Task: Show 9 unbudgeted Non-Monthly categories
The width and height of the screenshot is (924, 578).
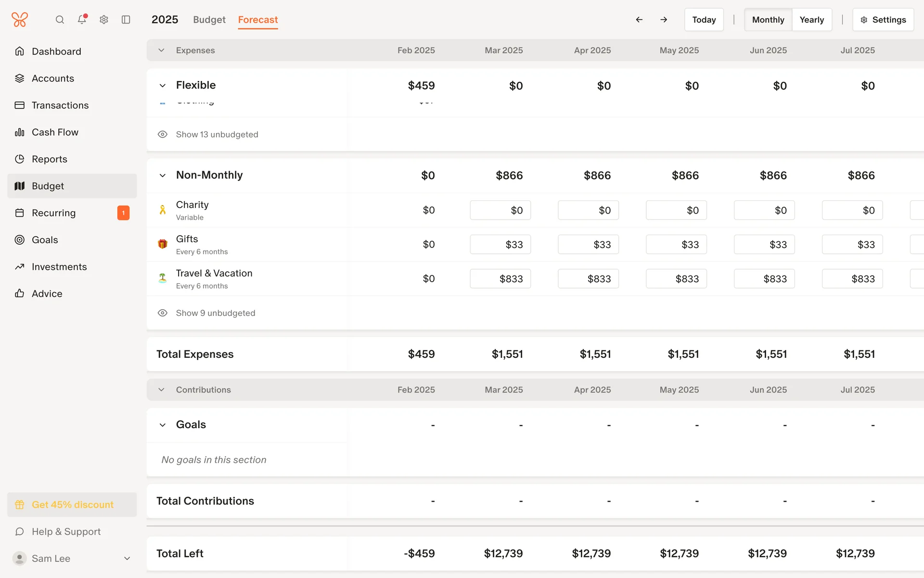Action: tap(215, 313)
